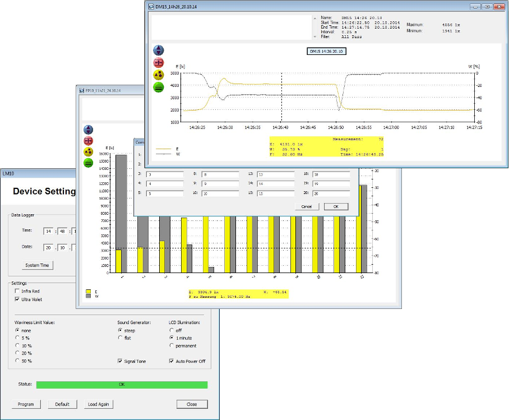This screenshot has height=420, width=509.
Task: Click comment field number 9
Action: click(x=220, y=184)
